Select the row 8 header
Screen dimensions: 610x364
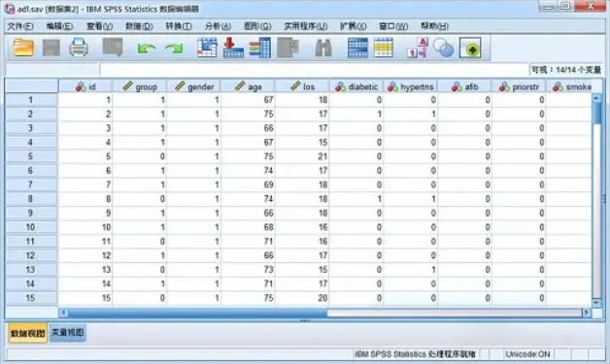pyautogui.click(x=31, y=199)
